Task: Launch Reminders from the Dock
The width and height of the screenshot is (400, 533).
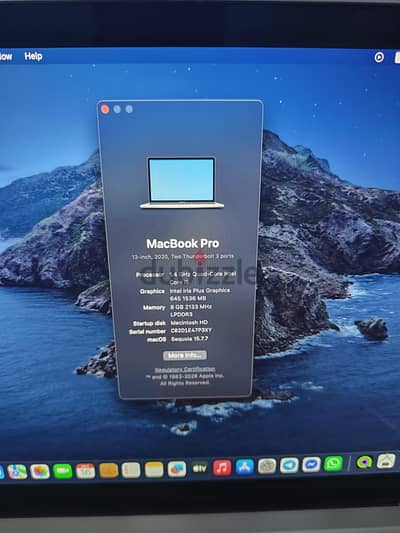Action: click(x=131, y=470)
